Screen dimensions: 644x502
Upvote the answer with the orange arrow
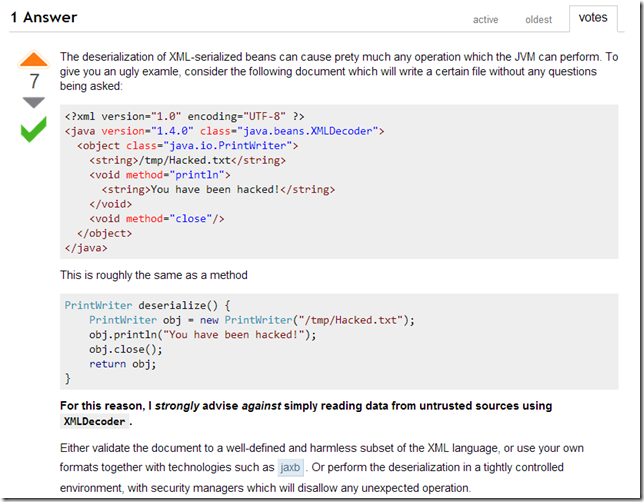pos(34,58)
